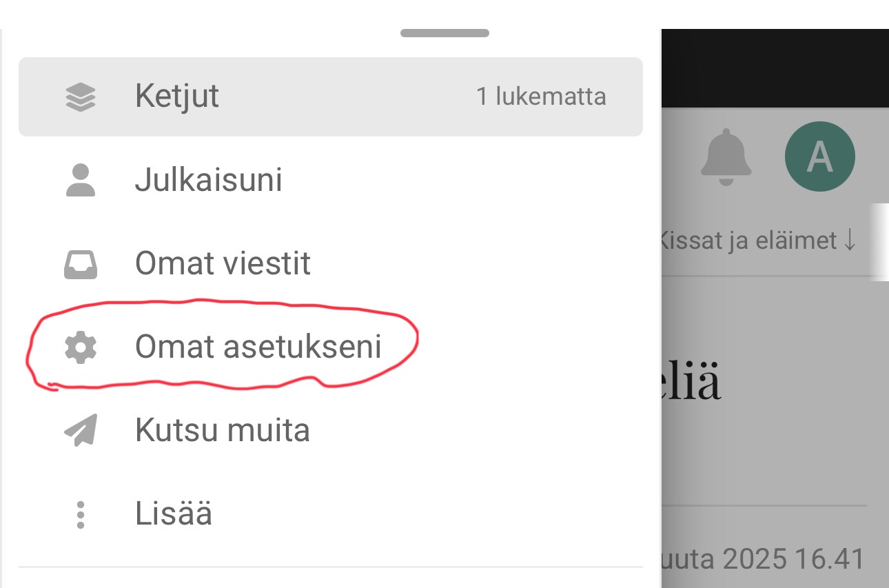Tap the drag handle above the menu
The image size is (889, 588).
pyautogui.click(x=444, y=33)
